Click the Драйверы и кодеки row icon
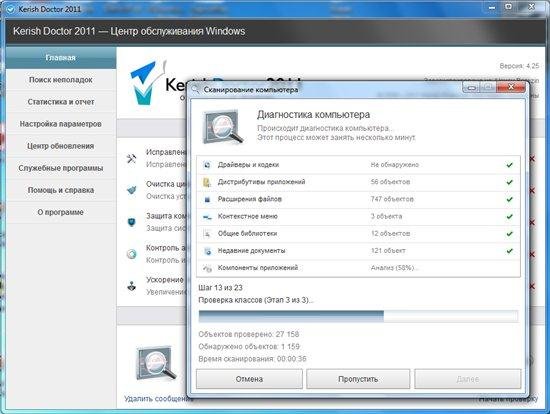Viewport: 550px width, 414px height. pos(207,165)
